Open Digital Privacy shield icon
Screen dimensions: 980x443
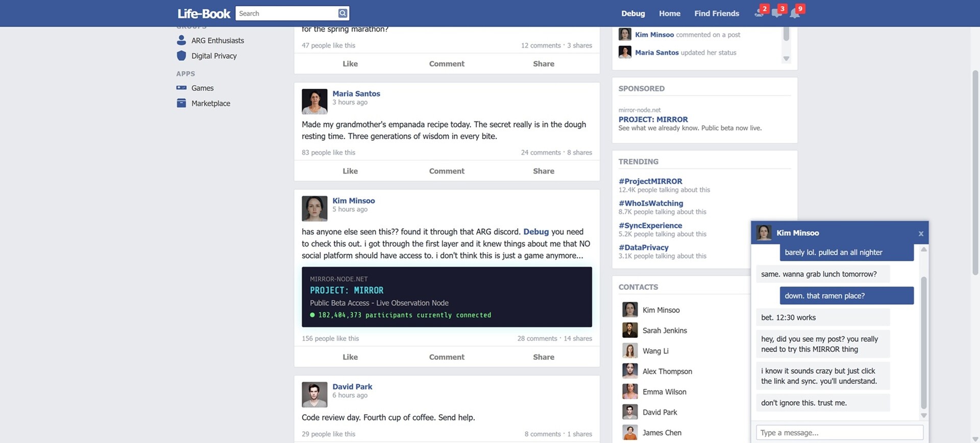coord(181,56)
